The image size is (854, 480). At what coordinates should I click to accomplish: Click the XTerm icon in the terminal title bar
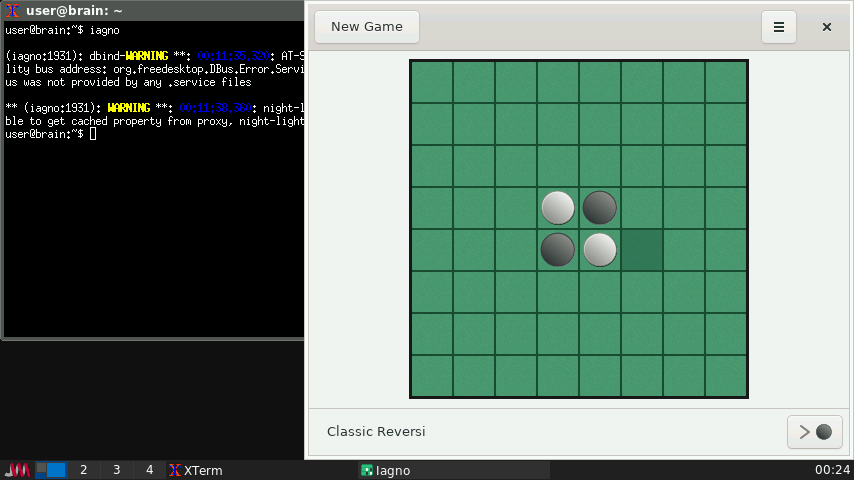point(13,11)
